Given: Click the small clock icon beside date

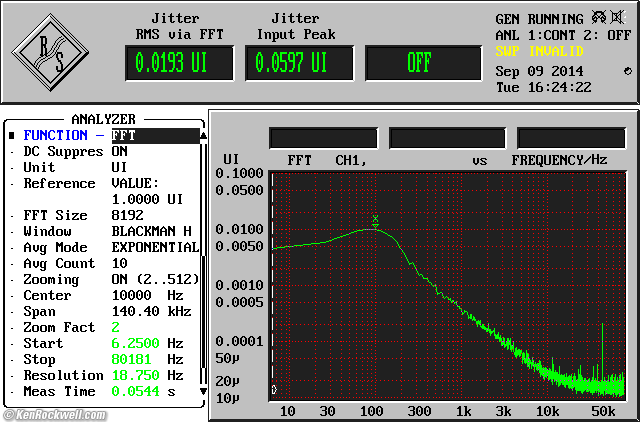Looking at the screenshot, I should (x=627, y=71).
